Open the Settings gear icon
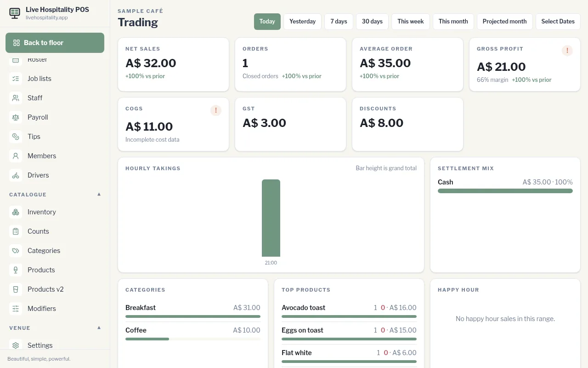Screen dimensions: 588x368 click(x=16, y=345)
